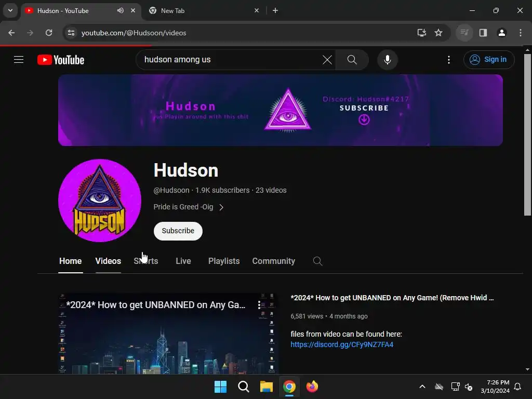Start voice search with microphone
Screen dimensions: 532x399
[387, 60]
